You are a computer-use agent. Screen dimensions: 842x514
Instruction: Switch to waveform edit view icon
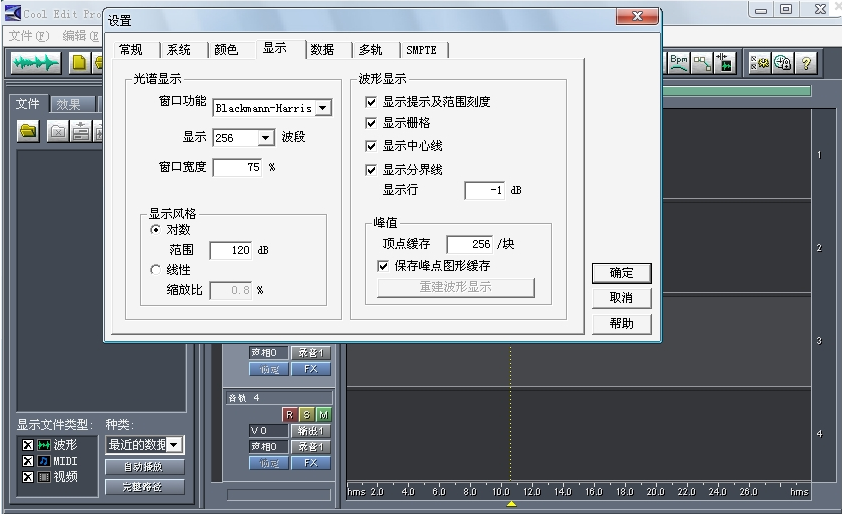coord(35,63)
